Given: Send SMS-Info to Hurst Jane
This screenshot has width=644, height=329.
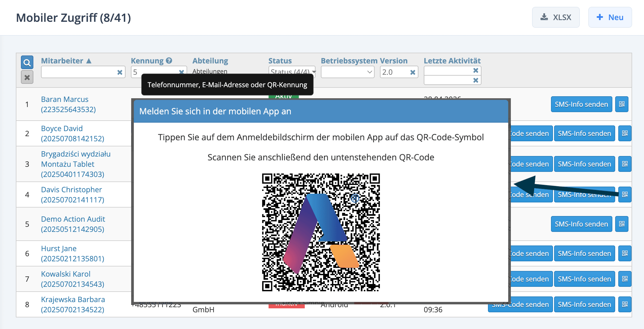Looking at the screenshot, I should click(x=584, y=253).
